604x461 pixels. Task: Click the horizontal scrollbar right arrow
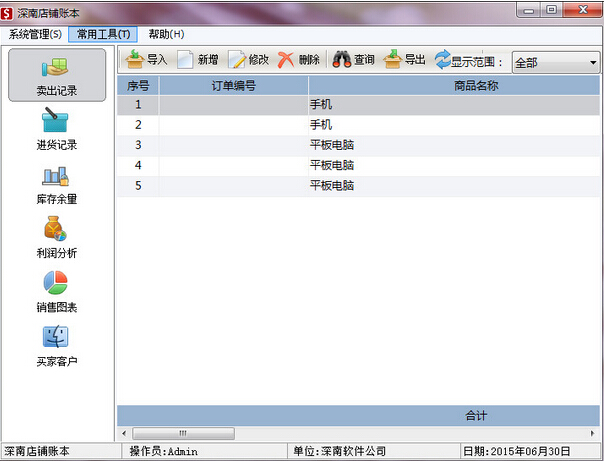[592, 433]
